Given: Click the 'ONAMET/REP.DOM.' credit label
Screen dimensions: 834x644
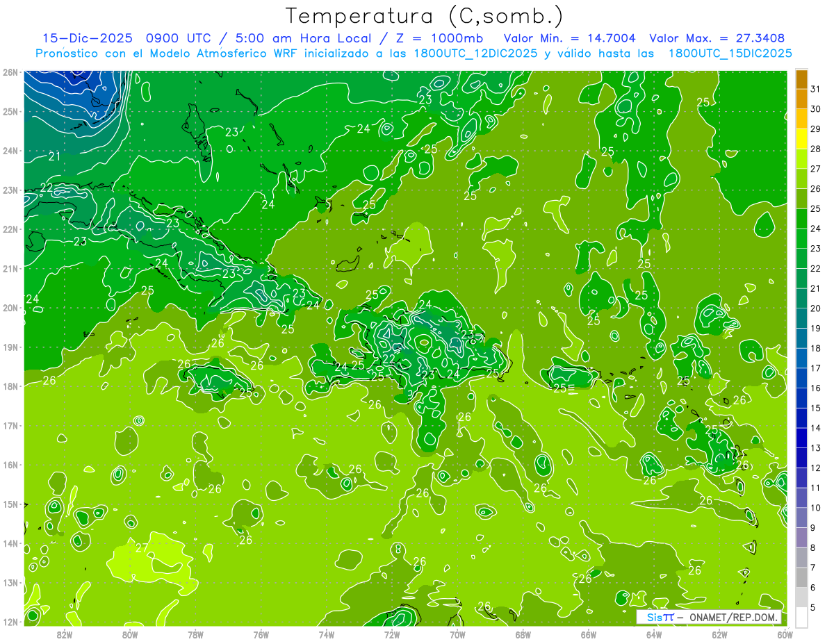Looking at the screenshot, I should click(733, 618).
